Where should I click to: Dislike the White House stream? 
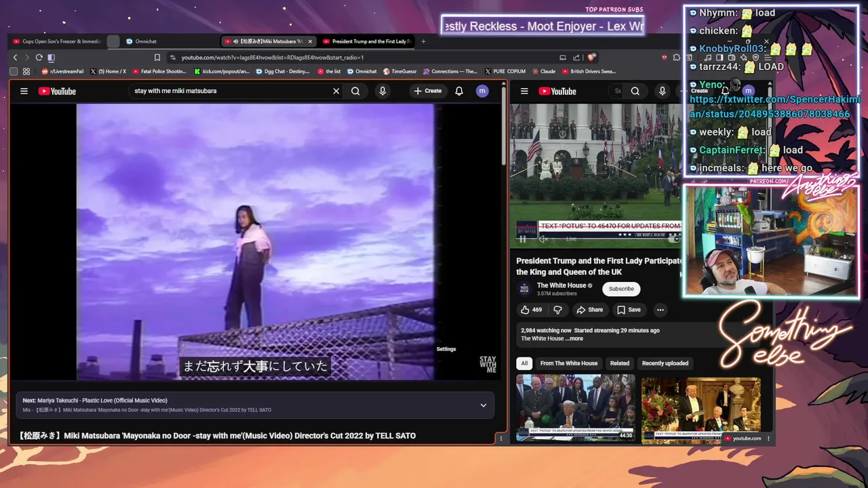pyautogui.click(x=558, y=310)
